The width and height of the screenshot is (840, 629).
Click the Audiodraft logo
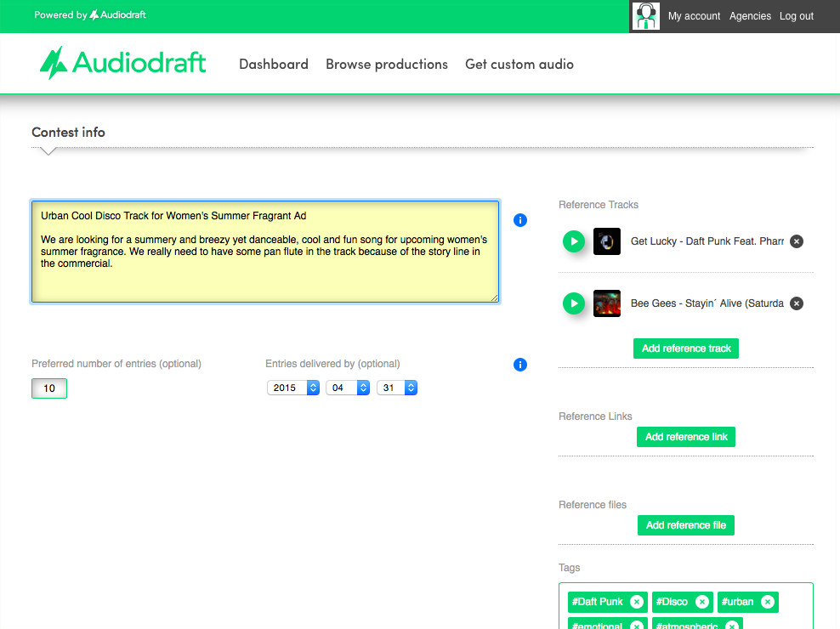122,63
